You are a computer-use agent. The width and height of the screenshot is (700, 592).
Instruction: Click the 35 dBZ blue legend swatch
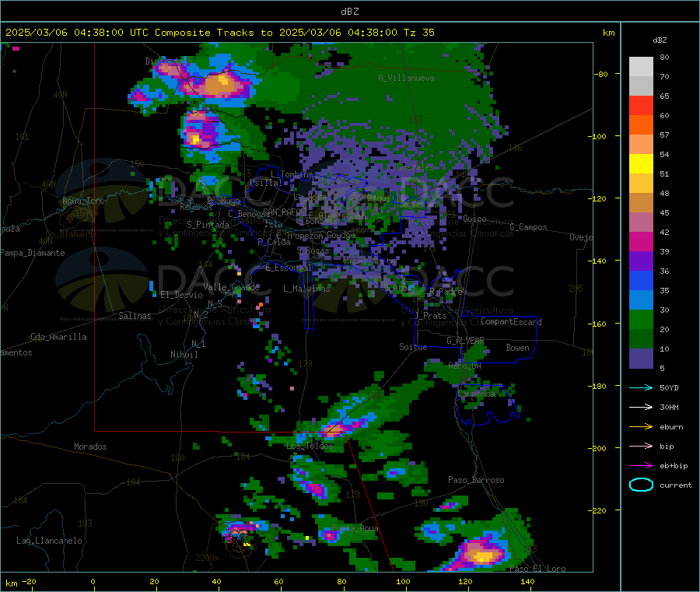point(641,280)
